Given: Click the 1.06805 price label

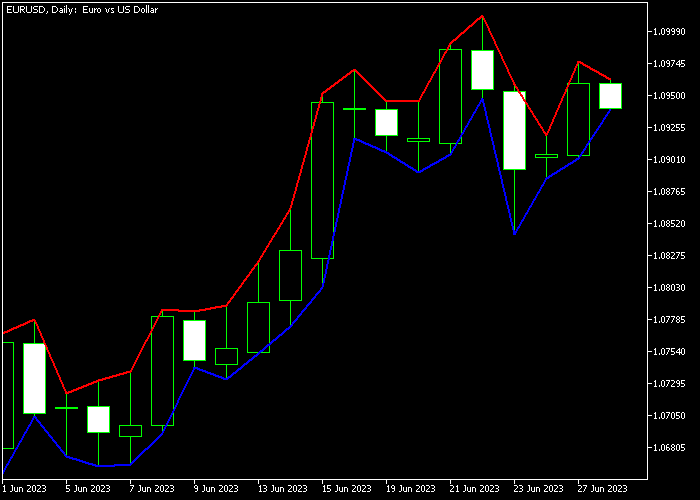Looking at the screenshot, I should tap(669, 447).
